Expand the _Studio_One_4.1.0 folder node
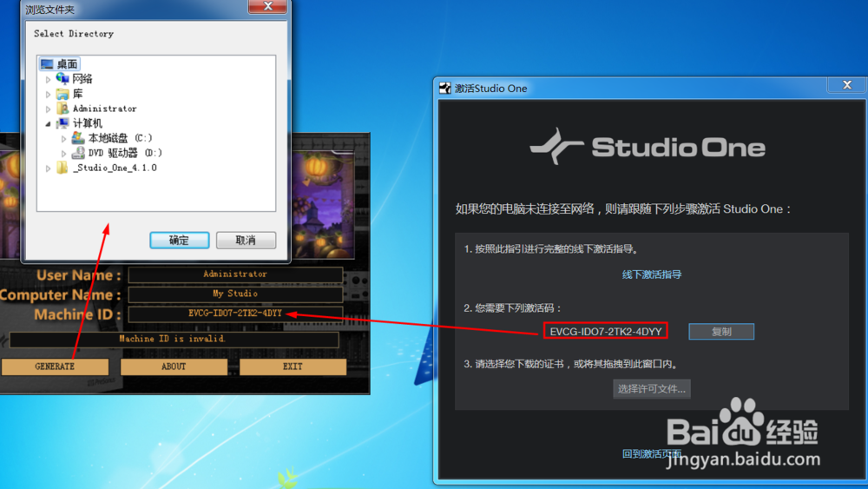Screen dimensions: 868x489 [x=48, y=169]
